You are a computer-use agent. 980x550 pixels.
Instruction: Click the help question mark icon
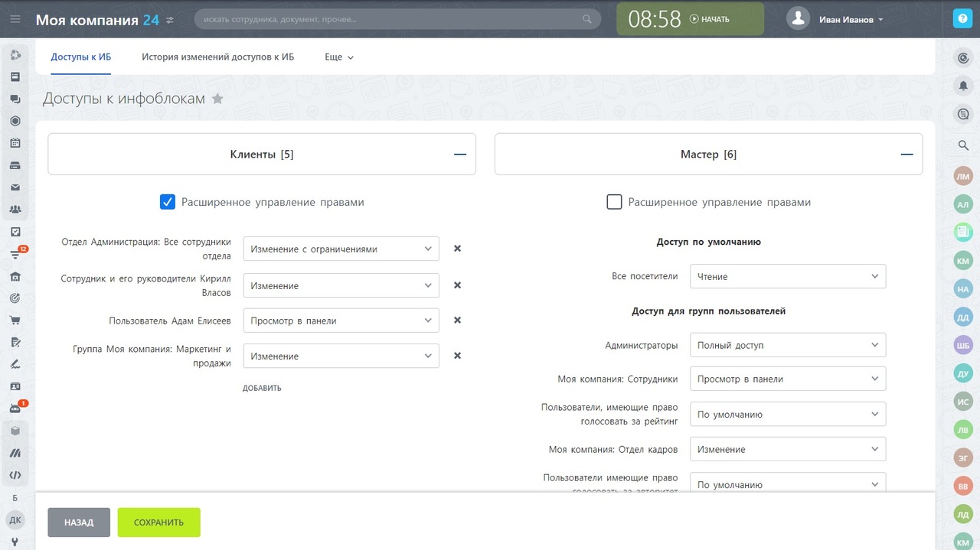pos(962,19)
